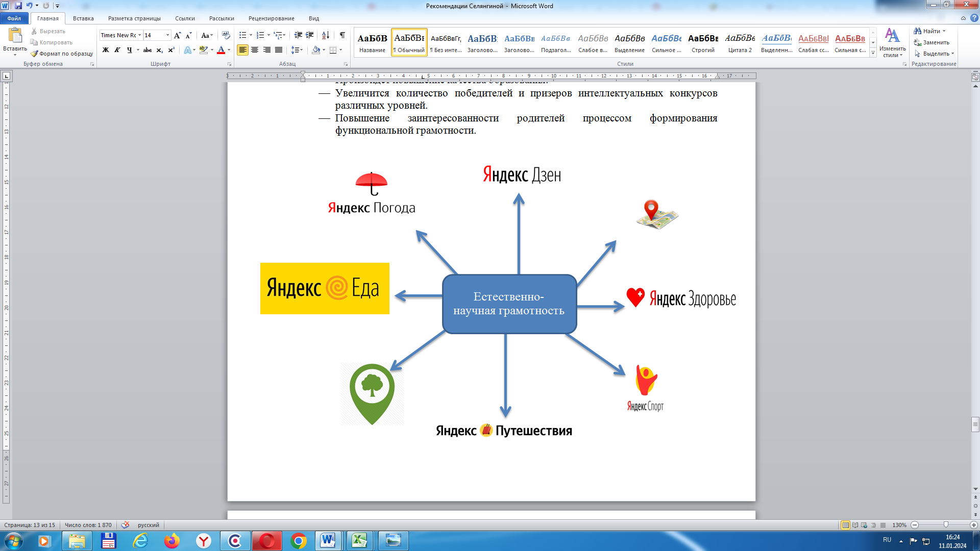Open Google Chrome from the taskbar
980x551 pixels.
[299, 541]
